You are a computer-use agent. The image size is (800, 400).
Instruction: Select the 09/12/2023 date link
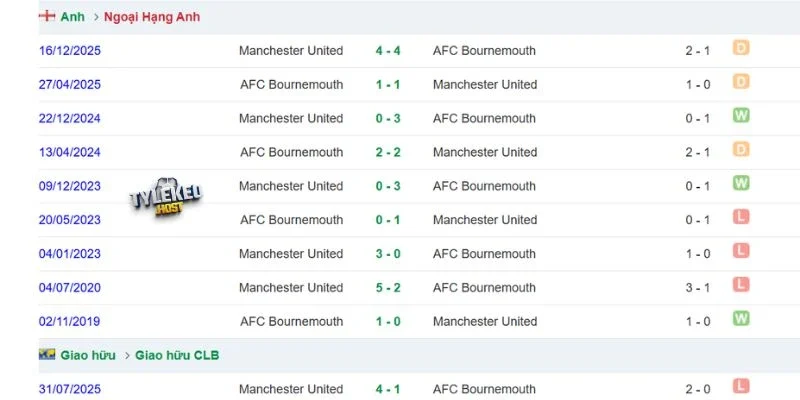click(70, 186)
